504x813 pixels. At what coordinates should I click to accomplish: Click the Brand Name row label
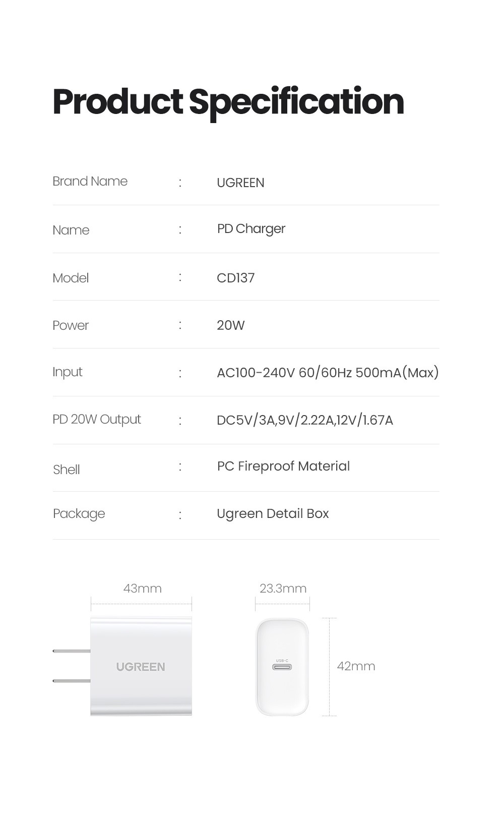tap(90, 182)
